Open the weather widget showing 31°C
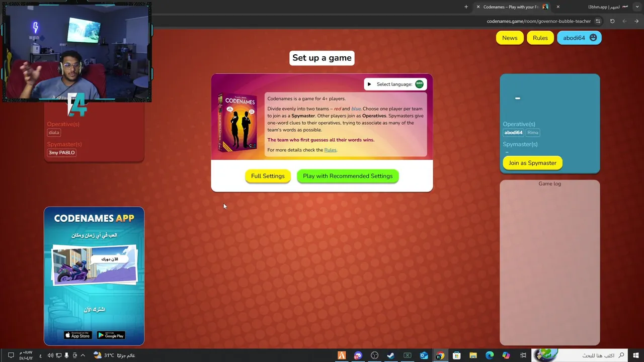This screenshot has width=644, height=362. 114,355
